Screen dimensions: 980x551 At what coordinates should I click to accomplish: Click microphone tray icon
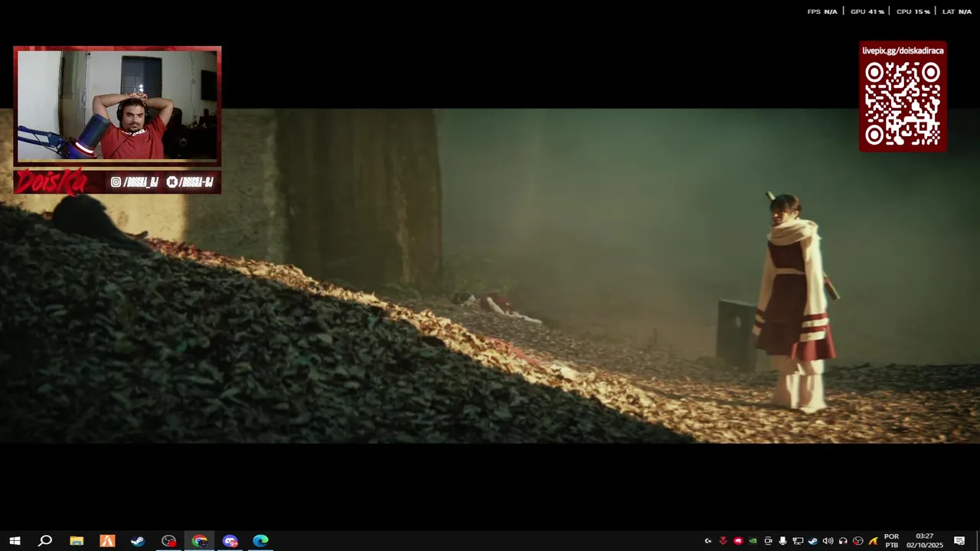coord(782,541)
